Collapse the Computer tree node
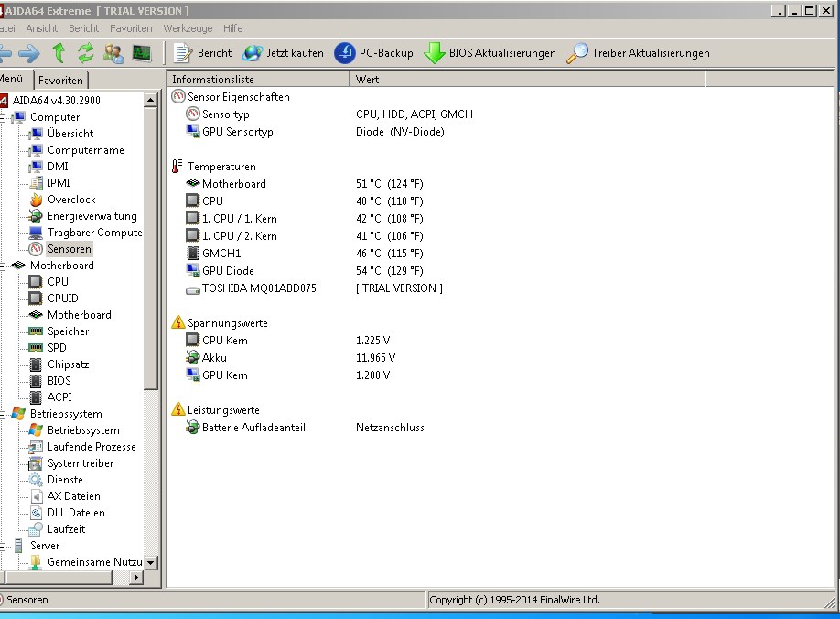This screenshot has width=840, height=619. (3, 118)
